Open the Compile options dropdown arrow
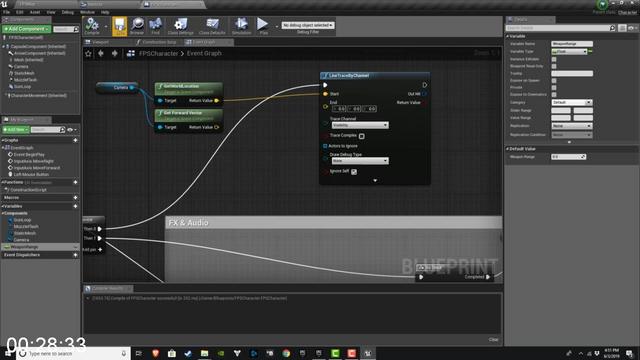Viewport: 640px width, 360px height. [106, 27]
